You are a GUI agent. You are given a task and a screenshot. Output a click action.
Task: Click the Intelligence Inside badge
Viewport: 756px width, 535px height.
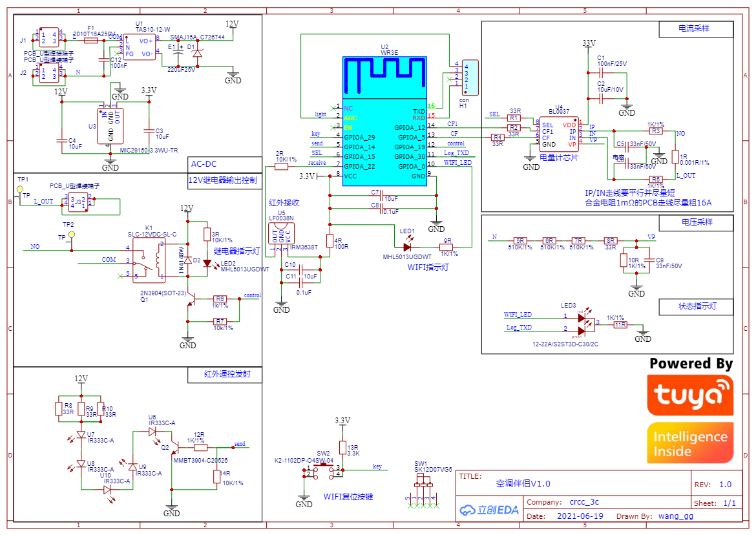coord(691,443)
